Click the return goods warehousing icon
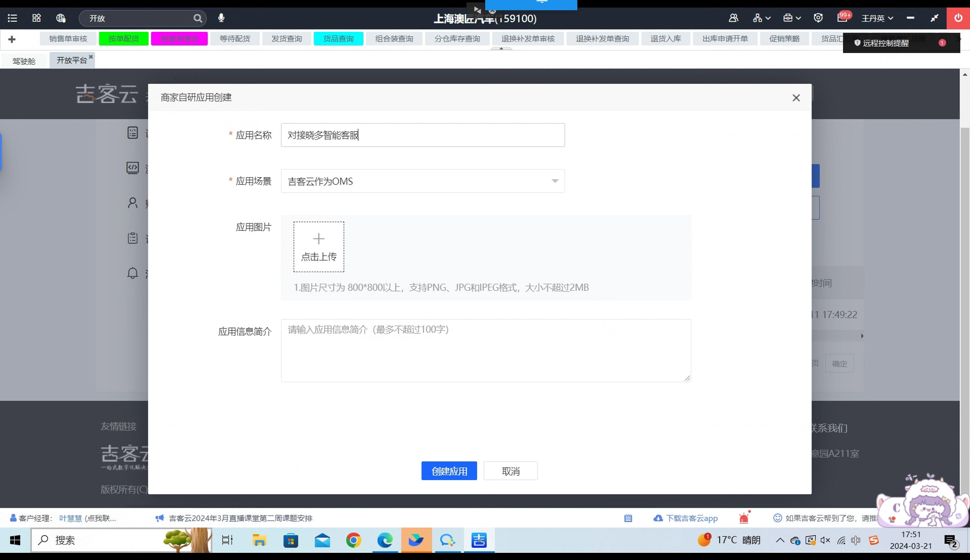The width and height of the screenshot is (970, 560). point(665,38)
